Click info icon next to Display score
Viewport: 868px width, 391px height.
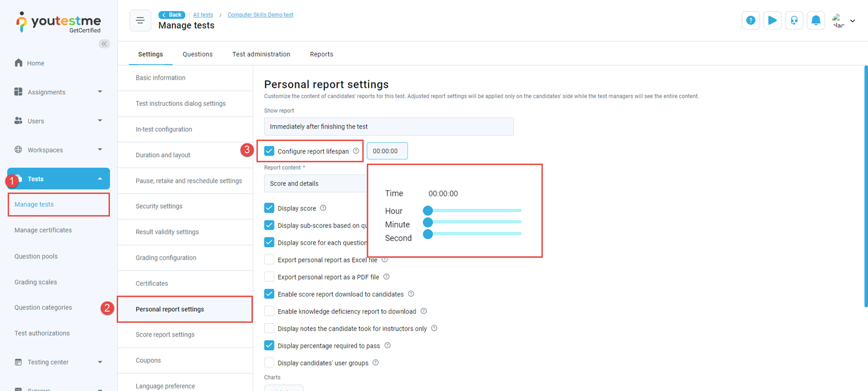tap(323, 208)
